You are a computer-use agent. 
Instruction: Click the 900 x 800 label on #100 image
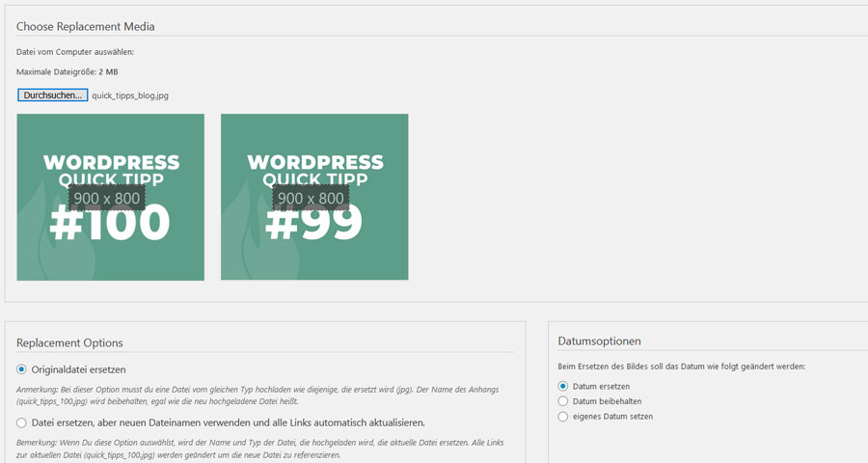(x=107, y=199)
